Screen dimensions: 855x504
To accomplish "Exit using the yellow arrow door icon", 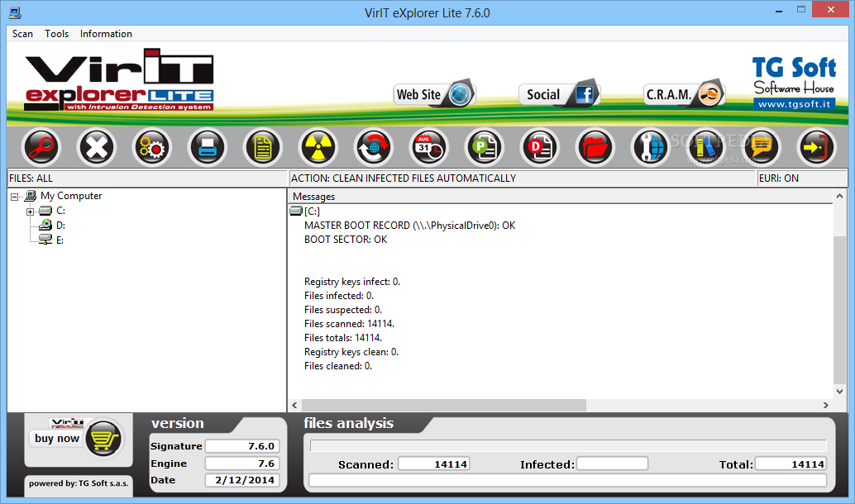I will coord(816,147).
